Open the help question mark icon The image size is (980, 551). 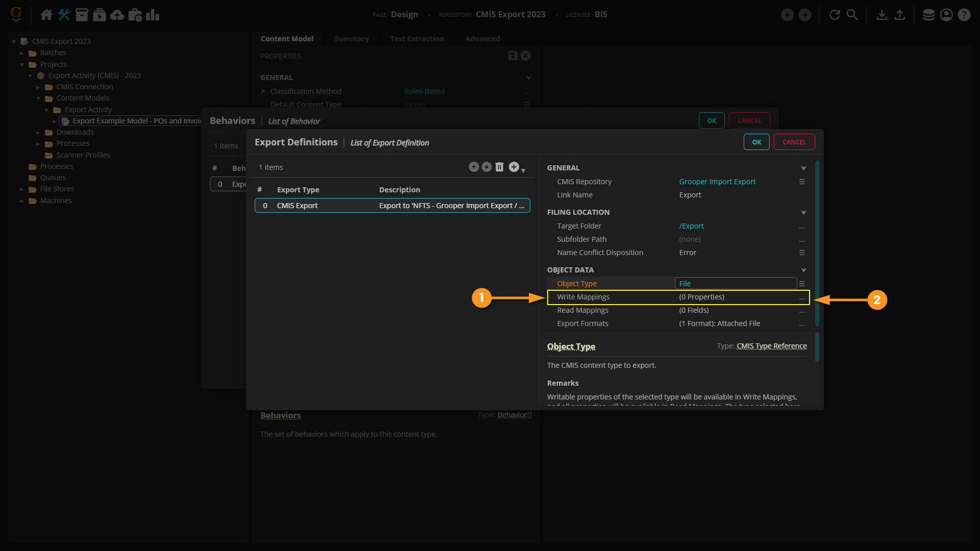point(964,15)
